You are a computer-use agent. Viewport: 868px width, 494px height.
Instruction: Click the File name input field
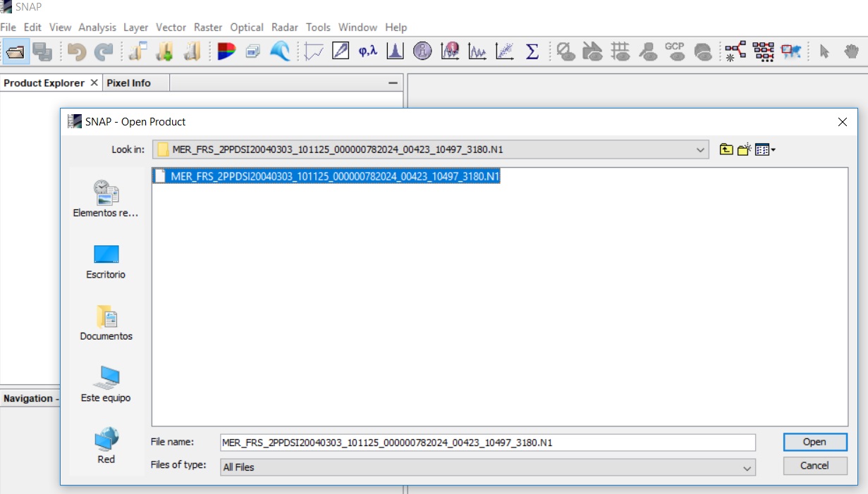[x=487, y=443]
